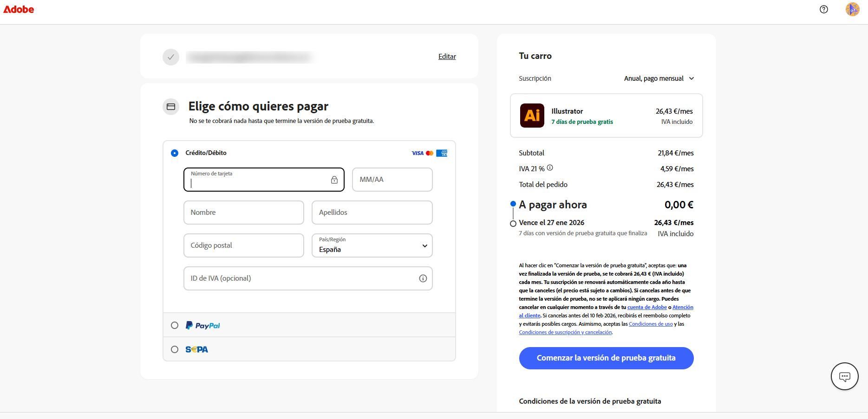
Task: Click the Código postal input field
Action: [x=243, y=245]
